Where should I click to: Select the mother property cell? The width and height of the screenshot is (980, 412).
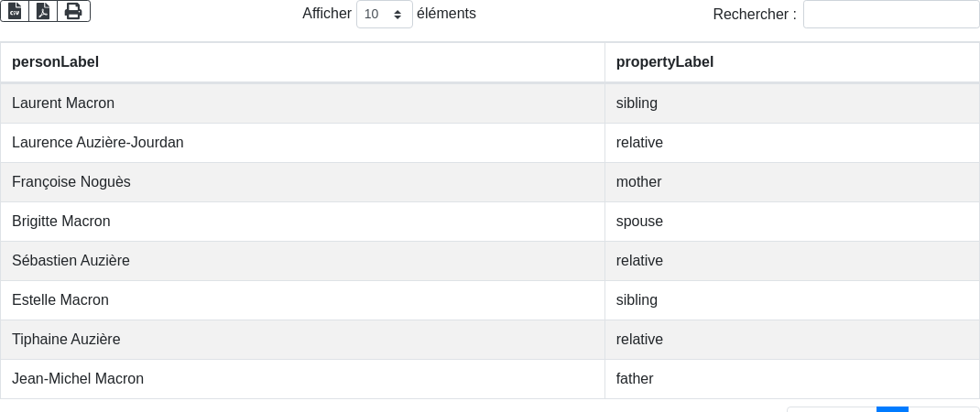(638, 182)
